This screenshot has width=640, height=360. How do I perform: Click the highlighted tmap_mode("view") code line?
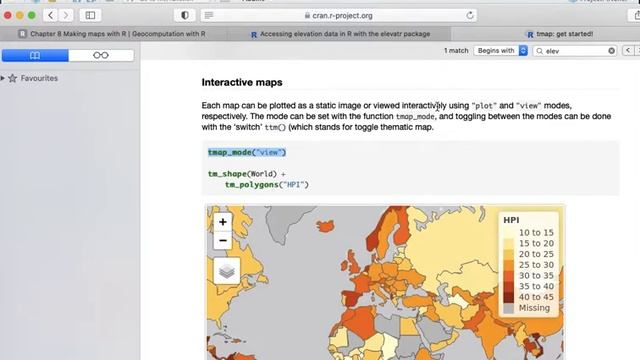[247, 152]
